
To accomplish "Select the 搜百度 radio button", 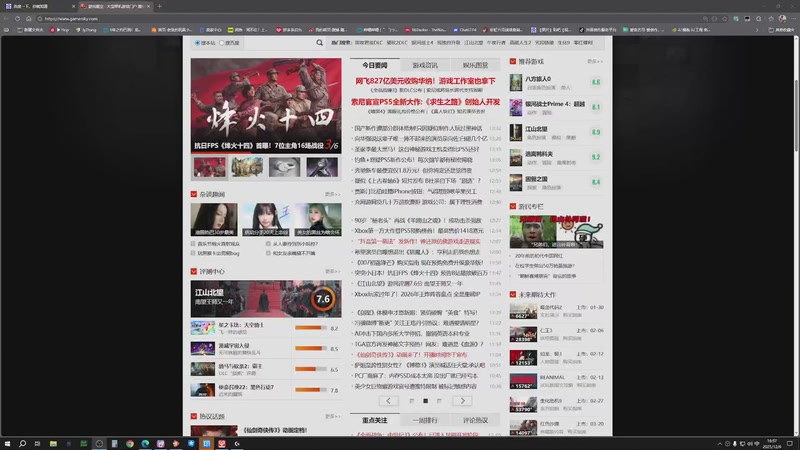I will tap(221, 43).
